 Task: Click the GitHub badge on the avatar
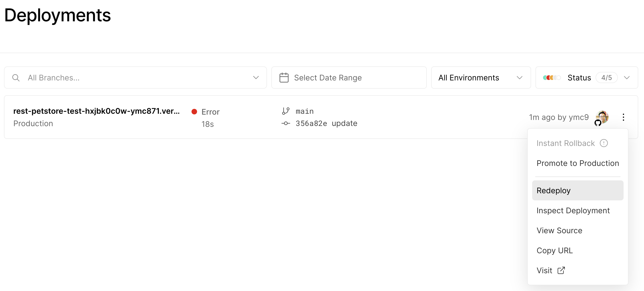tap(598, 123)
